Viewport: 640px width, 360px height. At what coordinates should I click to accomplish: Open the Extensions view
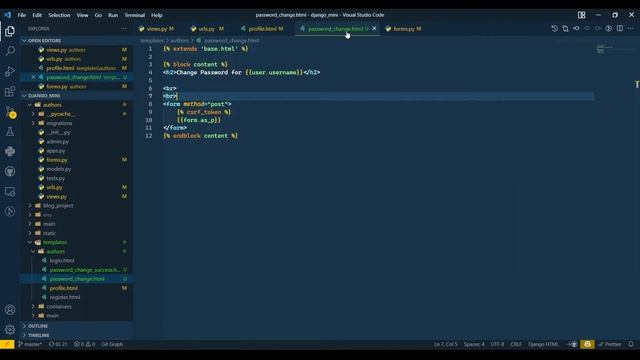click(10, 91)
